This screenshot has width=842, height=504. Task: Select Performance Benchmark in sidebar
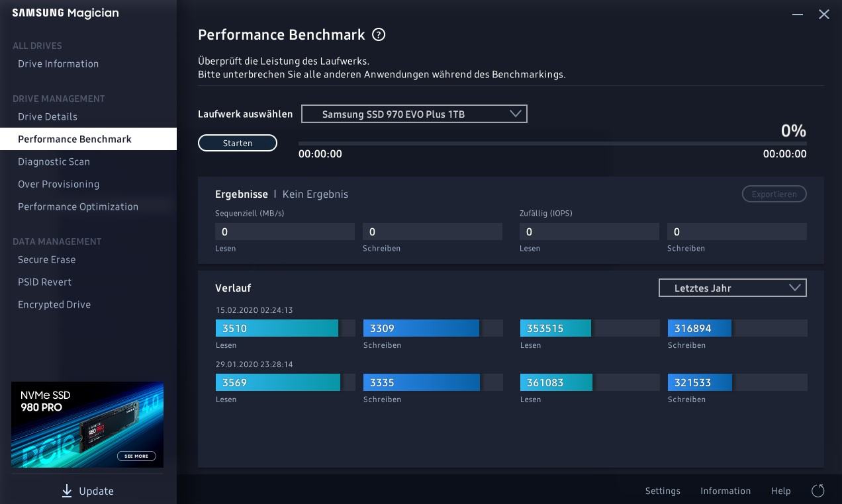[88, 139]
